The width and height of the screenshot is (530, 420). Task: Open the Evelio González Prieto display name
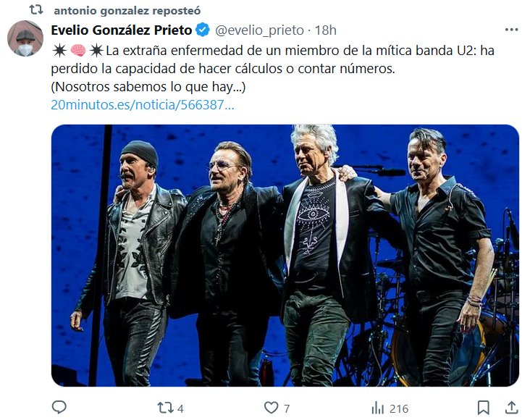coord(122,30)
